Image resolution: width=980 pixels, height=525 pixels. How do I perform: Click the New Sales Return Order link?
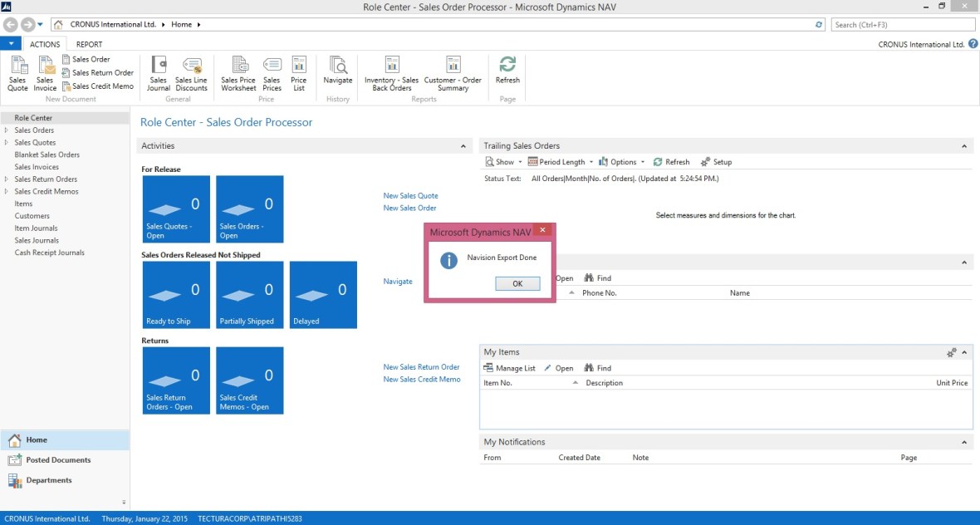pyautogui.click(x=421, y=367)
